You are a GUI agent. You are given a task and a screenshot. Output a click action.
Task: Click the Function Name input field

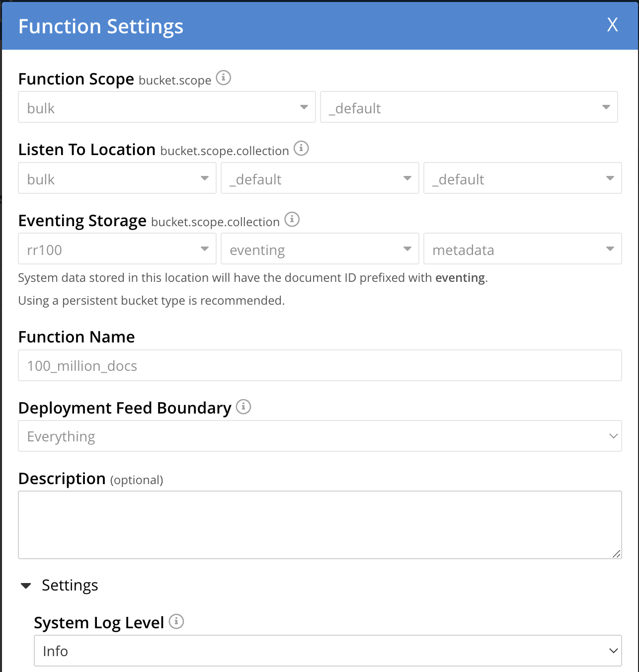319,366
